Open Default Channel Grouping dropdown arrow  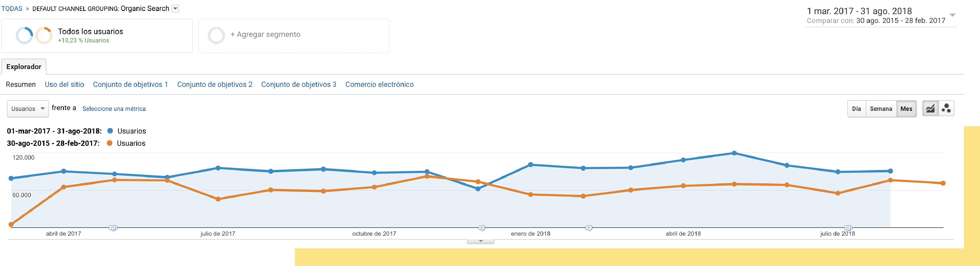tap(175, 9)
